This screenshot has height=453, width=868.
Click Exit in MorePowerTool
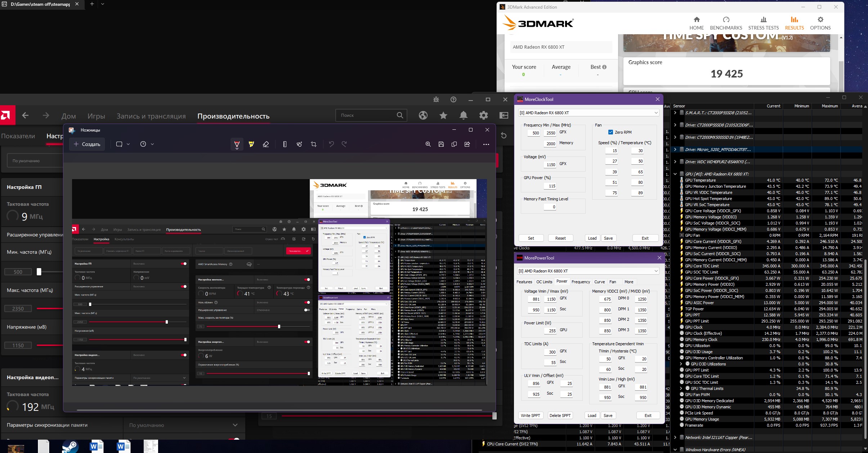pos(648,416)
